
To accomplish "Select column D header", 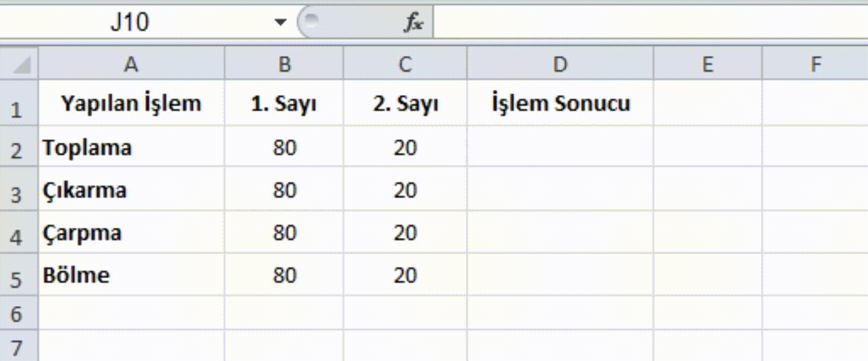I will (560, 64).
